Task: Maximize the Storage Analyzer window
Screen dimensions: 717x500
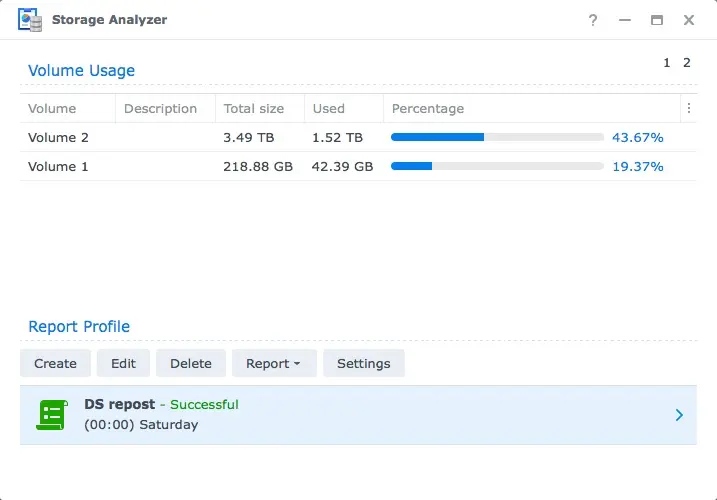Action: coord(657,20)
